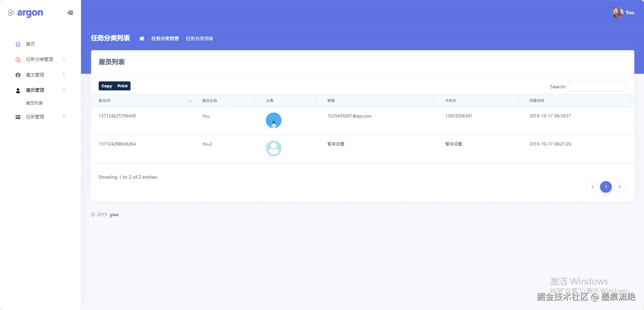Sort table by 手机号 column arrows
Screen dimensions: 644x310
518,101
